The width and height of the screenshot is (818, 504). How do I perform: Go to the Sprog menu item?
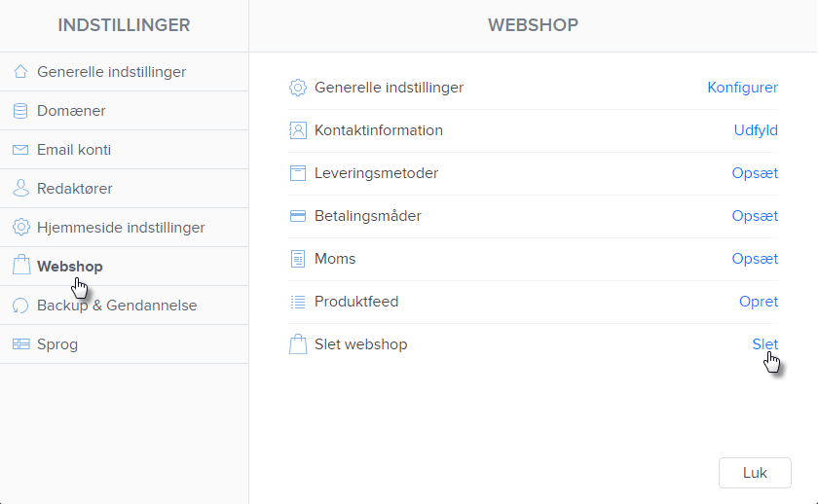tap(57, 344)
